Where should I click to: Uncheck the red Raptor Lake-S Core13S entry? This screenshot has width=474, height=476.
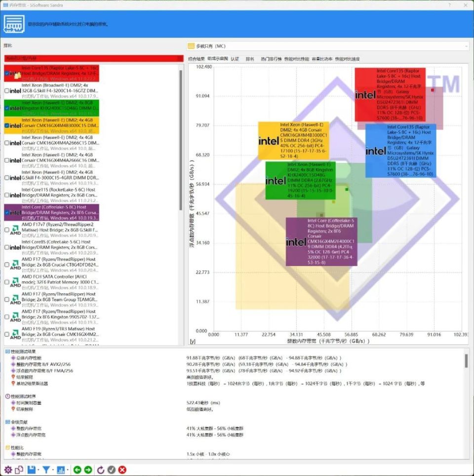(x=7, y=74)
